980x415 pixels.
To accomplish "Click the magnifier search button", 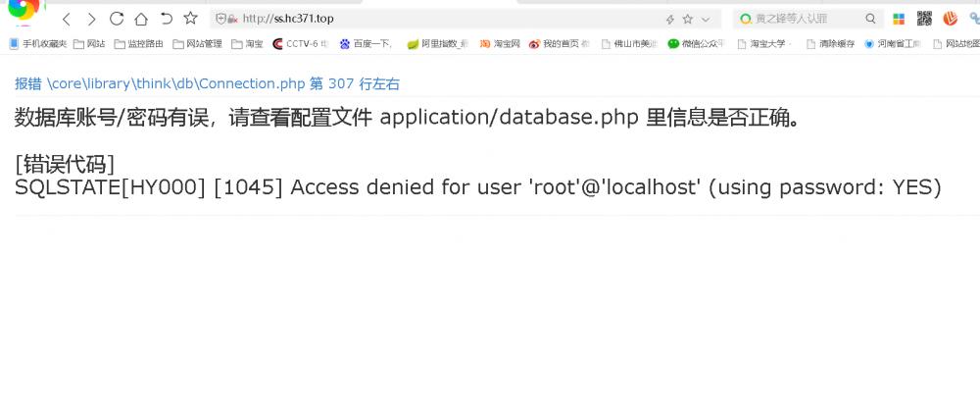I will pyautogui.click(x=870, y=19).
